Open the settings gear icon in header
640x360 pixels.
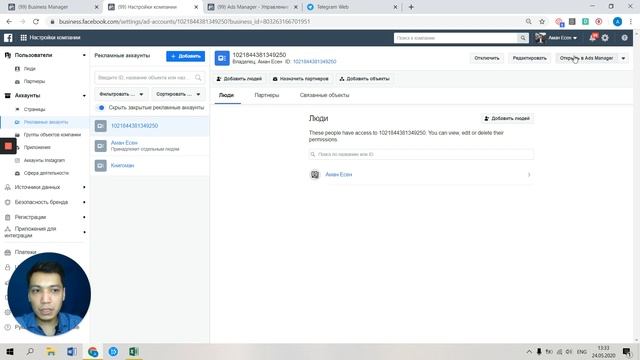point(605,38)
